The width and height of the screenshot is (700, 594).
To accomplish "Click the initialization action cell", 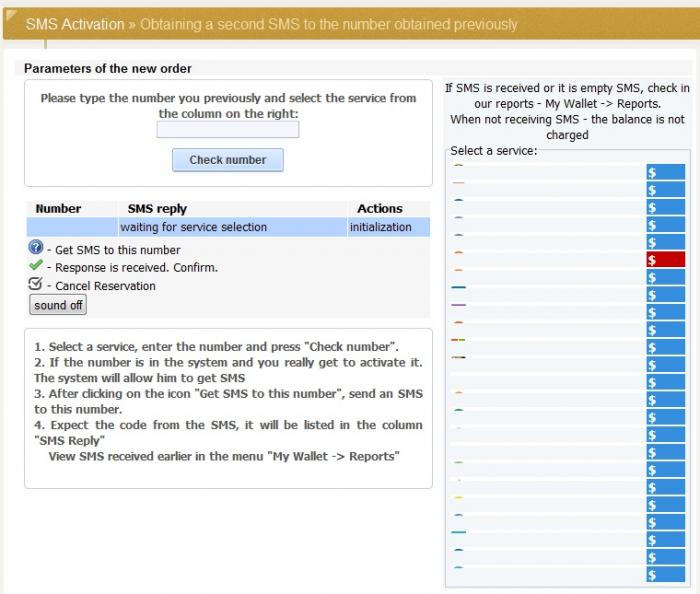I will 381,227.
